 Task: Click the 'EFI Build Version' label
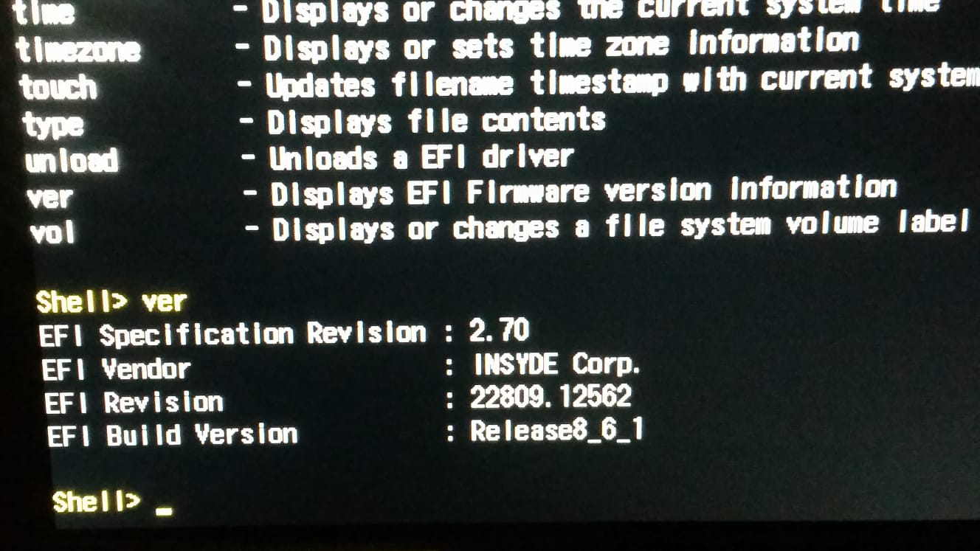[x=172, y=435]
